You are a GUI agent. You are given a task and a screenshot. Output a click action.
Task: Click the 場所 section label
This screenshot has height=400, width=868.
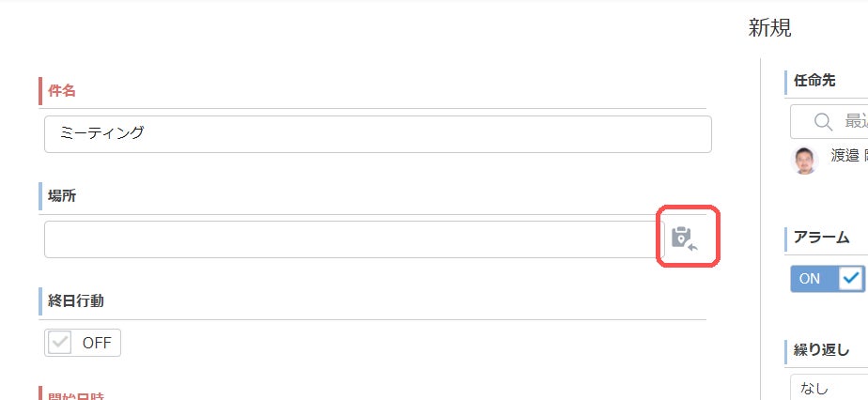[62, 196]
